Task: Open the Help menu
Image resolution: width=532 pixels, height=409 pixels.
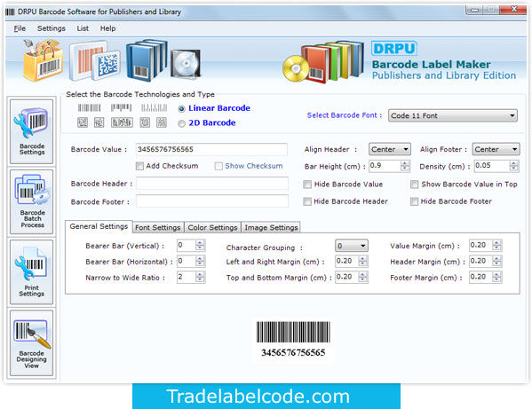Action: point(107,28)
